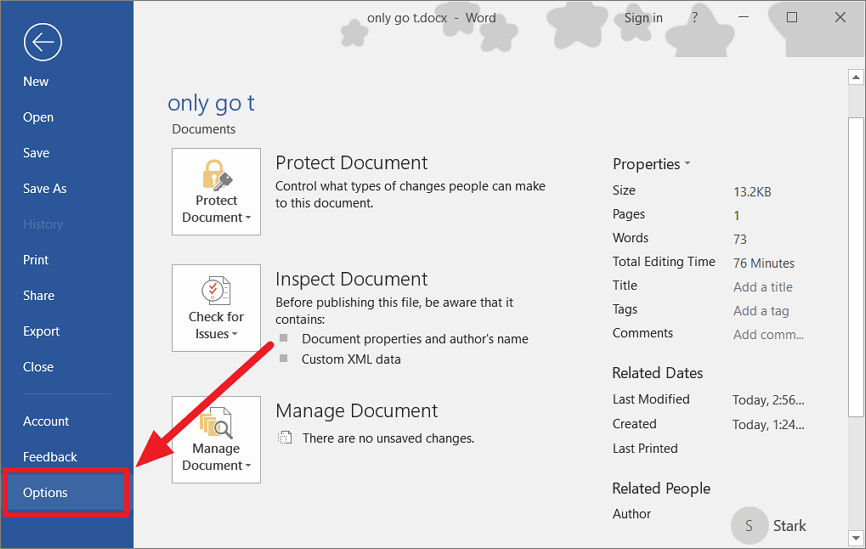Viewport: 866px width, 549px height.
Task: Minimize the Word window
Action: (x=743, y=18)
